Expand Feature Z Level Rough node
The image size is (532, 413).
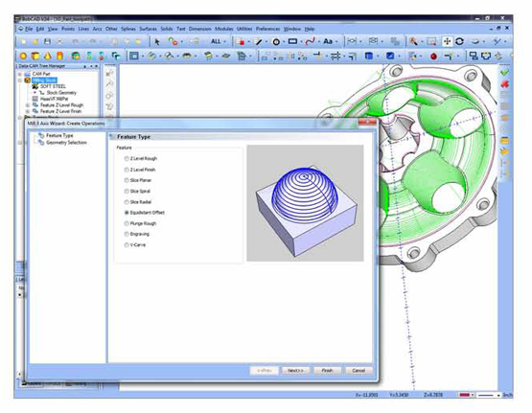coord(28,105)
